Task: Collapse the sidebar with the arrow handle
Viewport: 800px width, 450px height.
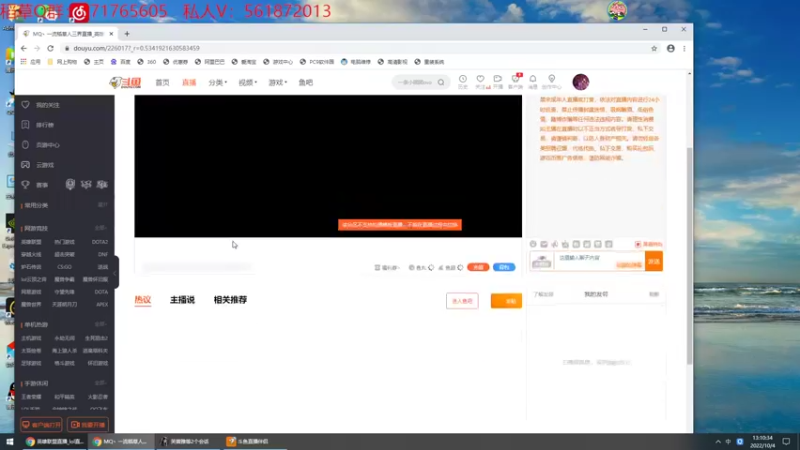Action: coord(116,272)
